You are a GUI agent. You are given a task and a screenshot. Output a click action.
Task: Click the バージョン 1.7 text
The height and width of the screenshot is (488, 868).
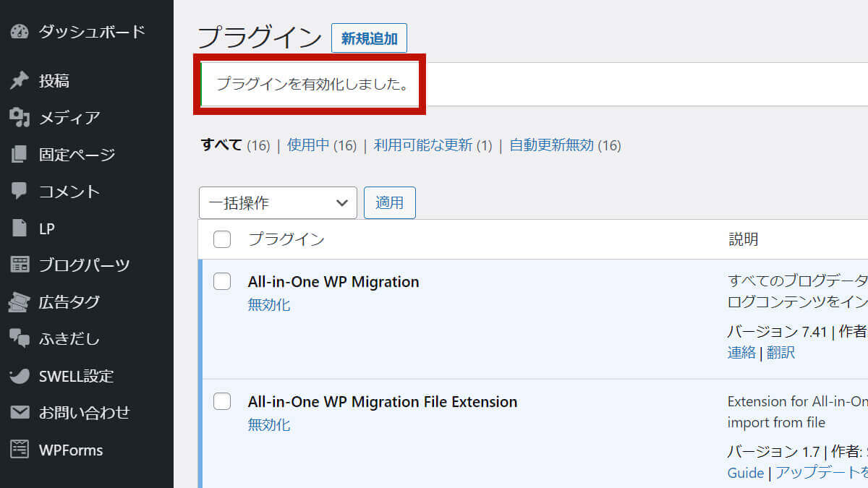pyautogui.click(x=773, y=453)
